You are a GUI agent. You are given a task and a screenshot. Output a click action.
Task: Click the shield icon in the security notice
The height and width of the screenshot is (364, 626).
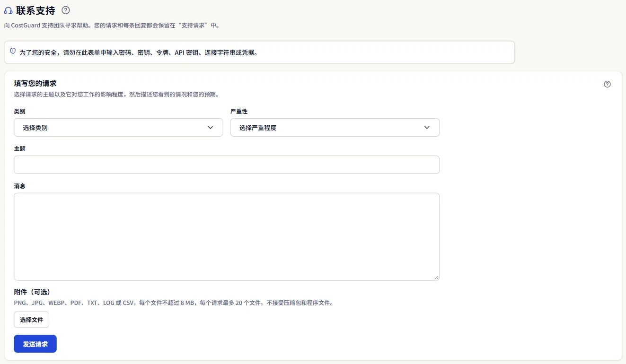13,51
